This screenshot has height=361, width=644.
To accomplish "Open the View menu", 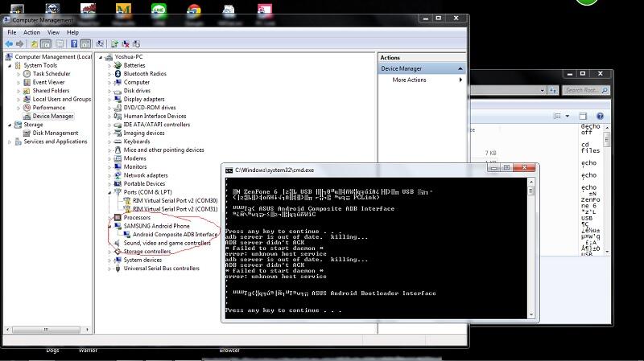I will pyautogui.click(x=53, y=32).
